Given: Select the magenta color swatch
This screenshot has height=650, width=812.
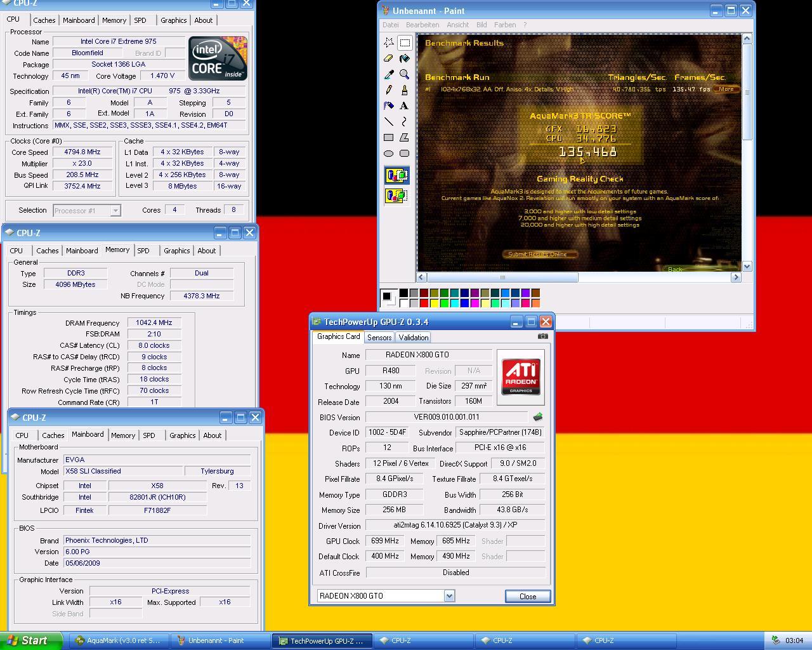Looking at the screenshot, I should [x=475, y=303].
